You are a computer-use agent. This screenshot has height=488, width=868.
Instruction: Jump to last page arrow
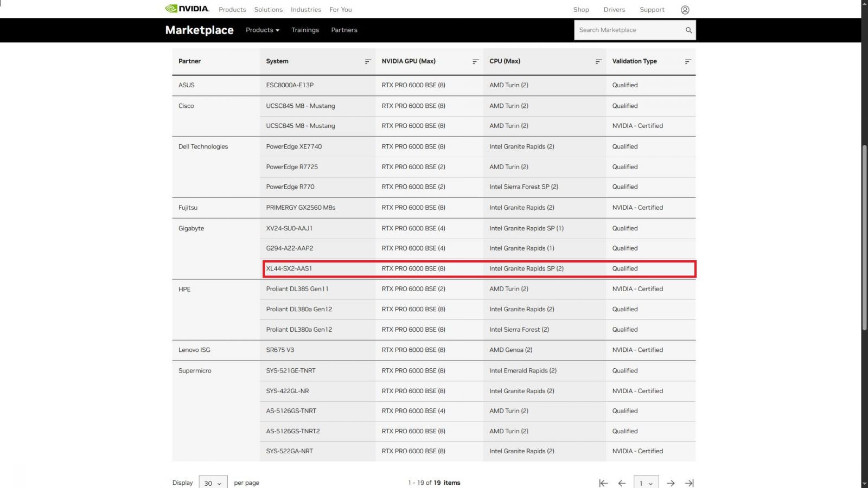pyautogui.click(x=689, y=483)
